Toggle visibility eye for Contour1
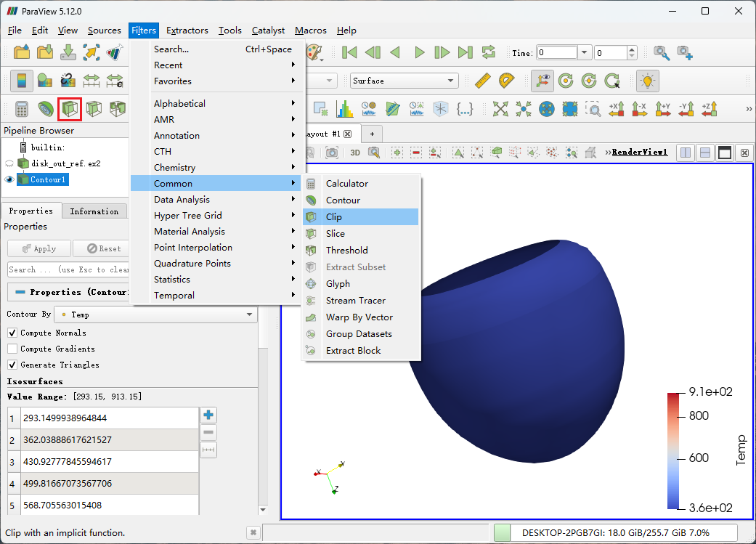This screenshot has width=756, height=544. point(9,179)
